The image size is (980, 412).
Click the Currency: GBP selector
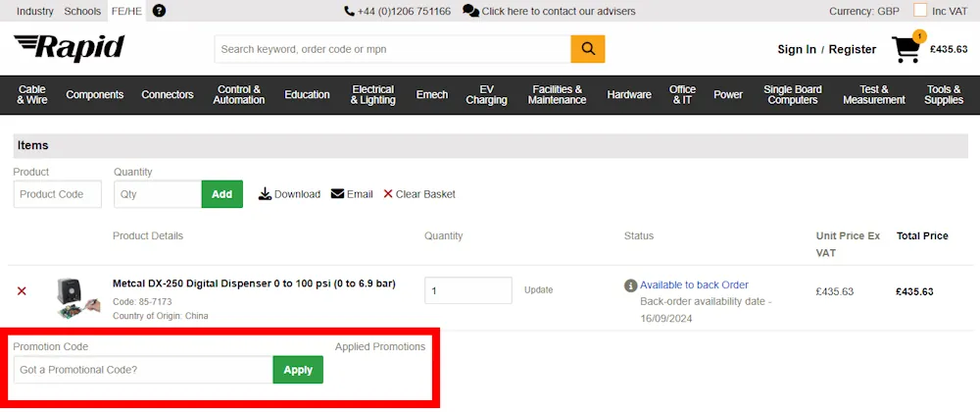pyautogui.click(x=864, y=11)
